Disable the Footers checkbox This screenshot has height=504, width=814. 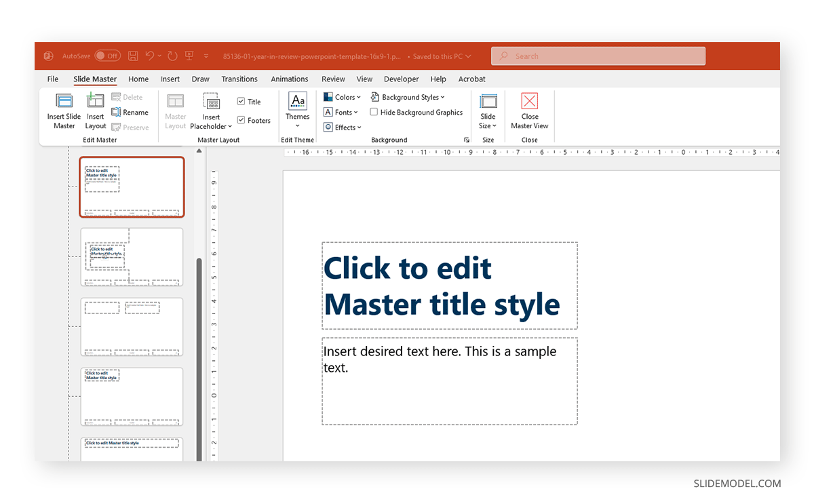click(241, 120)
